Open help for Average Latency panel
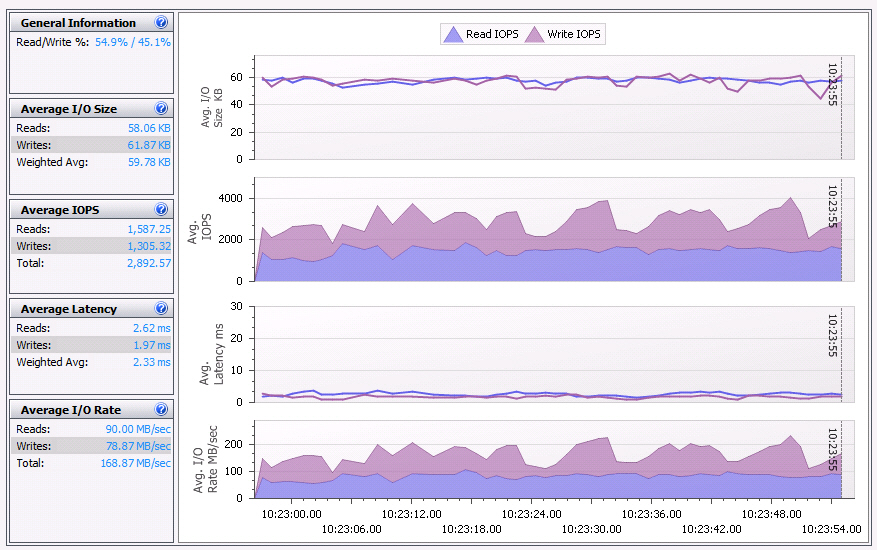Screen dimensions: 877x550 pos(161,308)
